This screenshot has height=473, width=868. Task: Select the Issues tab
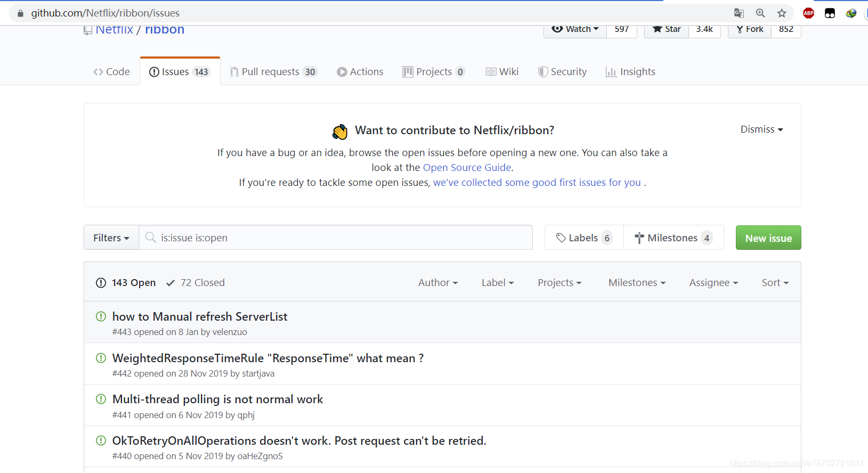pos(180,72)
